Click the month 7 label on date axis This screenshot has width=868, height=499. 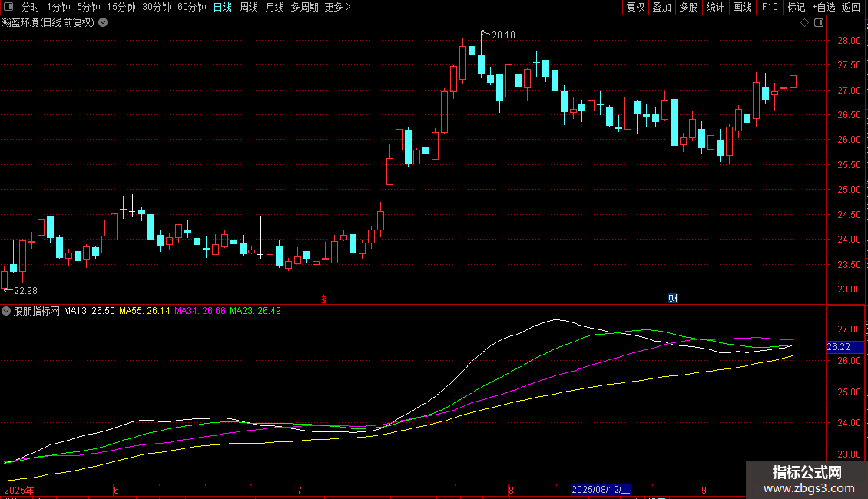coord(300,490)
